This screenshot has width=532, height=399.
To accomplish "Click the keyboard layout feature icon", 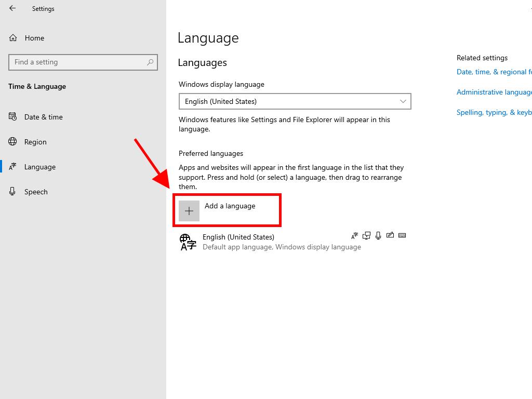I will click(402, 235).
